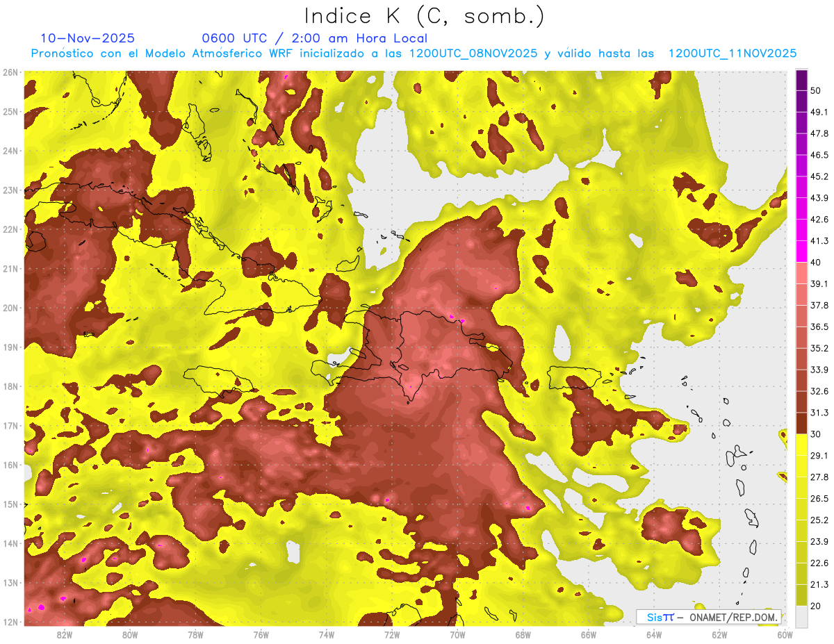The width and height of the screenshot is (834, 644).
Task: Select the 16N latitude label
Action: coord(10,465)
